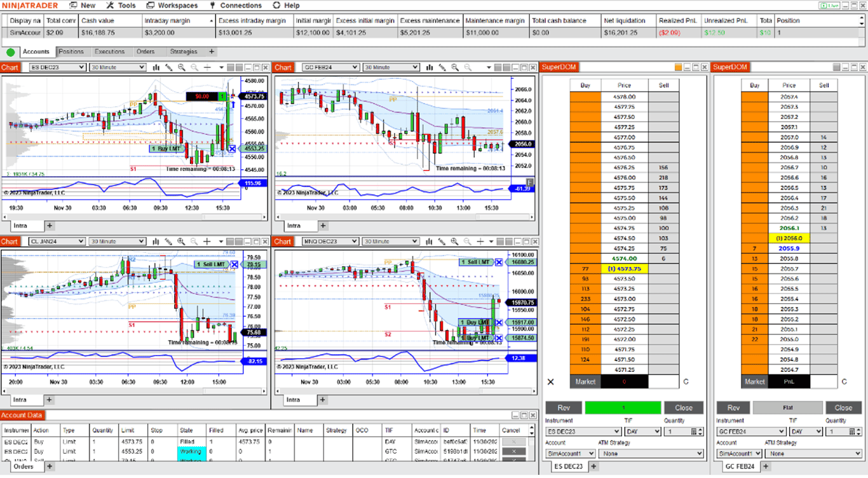Click first gray link square in GC FEB24 chart

coord(499,67)
